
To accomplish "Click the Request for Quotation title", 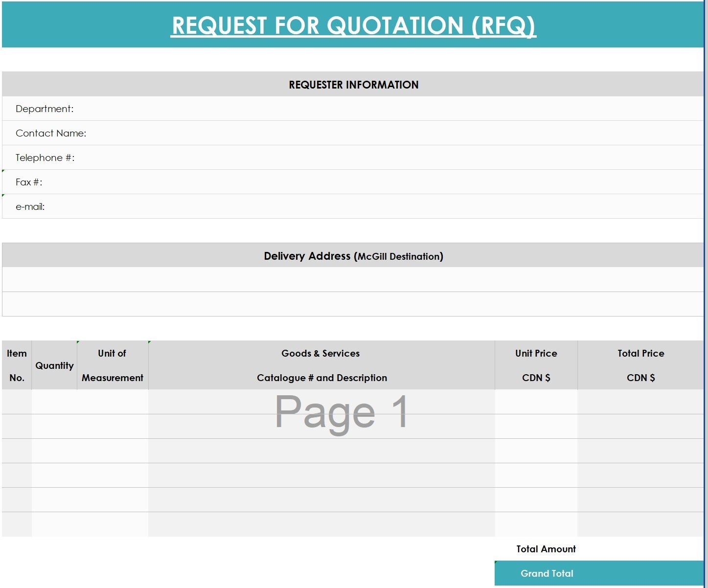I will pyautogui.click(x=353, y=25).
